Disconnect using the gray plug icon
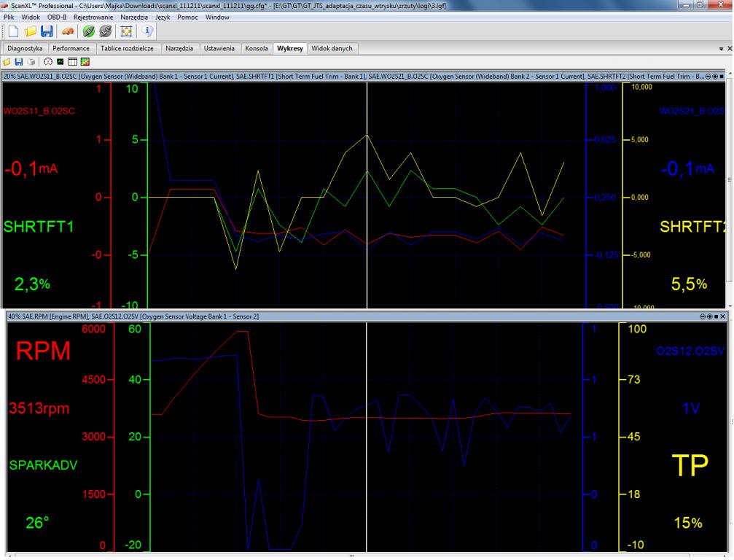 pos(104,31)
